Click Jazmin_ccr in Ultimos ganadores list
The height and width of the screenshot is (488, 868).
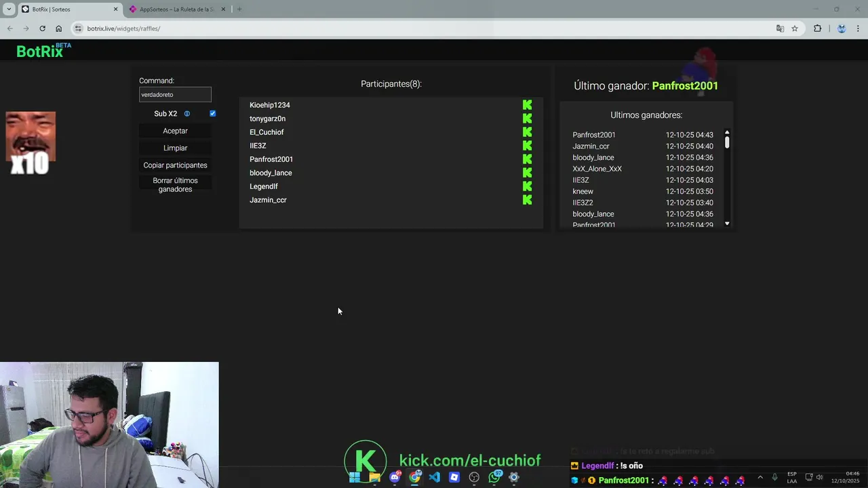591,146
